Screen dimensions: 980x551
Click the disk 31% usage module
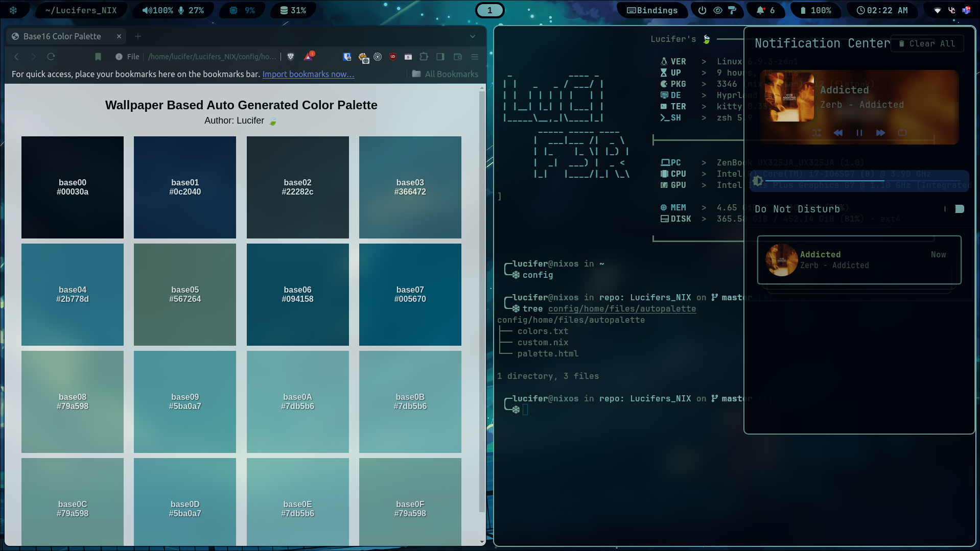click(293, 10)
